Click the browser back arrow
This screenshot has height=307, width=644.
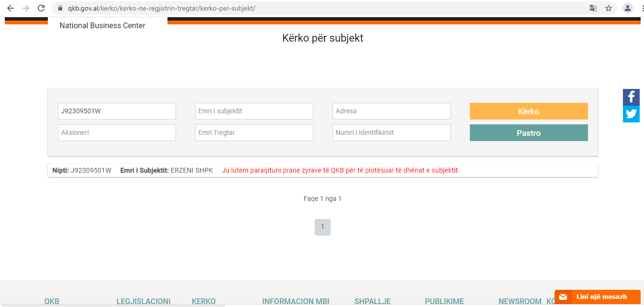[11, 8]
